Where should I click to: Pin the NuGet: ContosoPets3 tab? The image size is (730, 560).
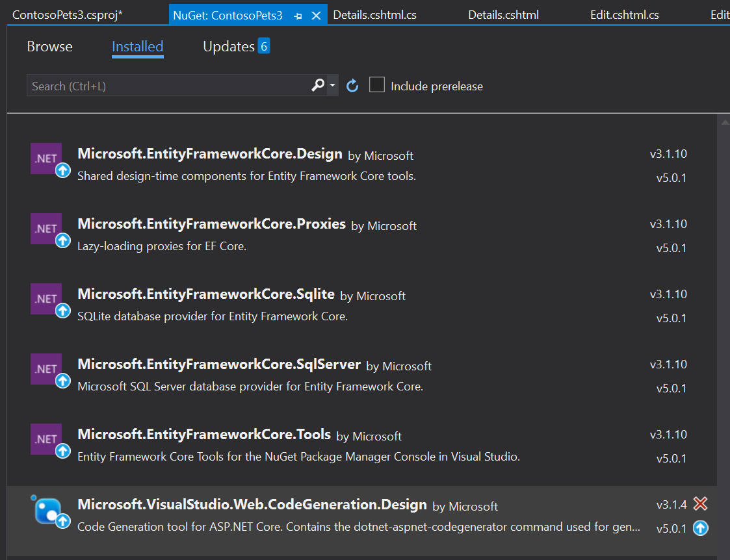click(x=298, y=16)
